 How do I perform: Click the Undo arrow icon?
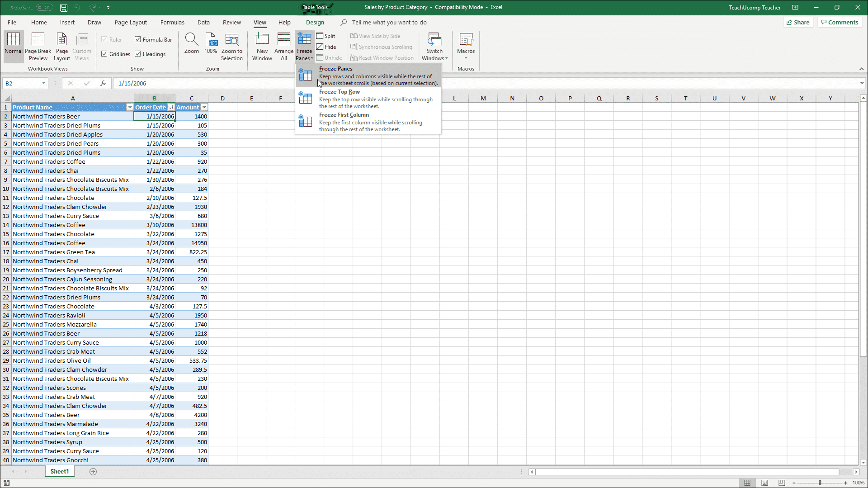77,8
